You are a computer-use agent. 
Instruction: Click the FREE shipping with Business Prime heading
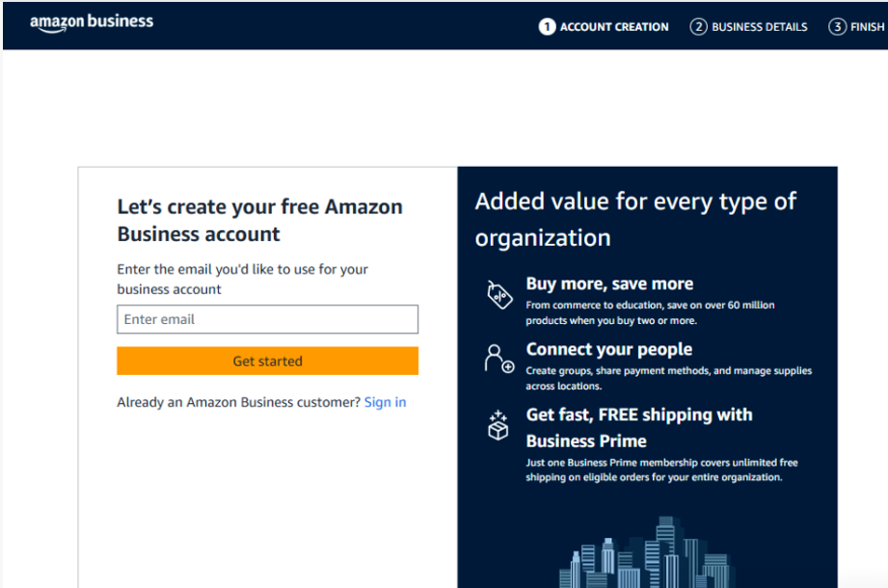(638, 427)
